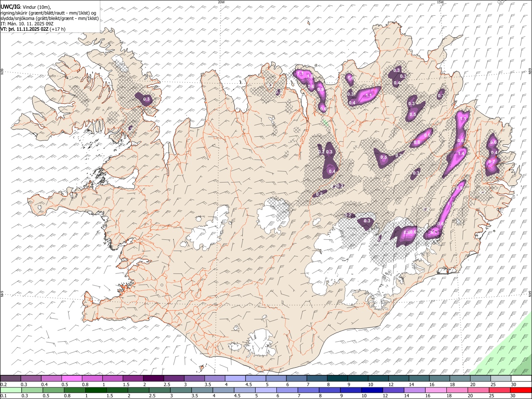
Task: Click the darkest purple top-row swatch between 2 and 2.5
Action: pyautogui.click(x=153, y=379)
